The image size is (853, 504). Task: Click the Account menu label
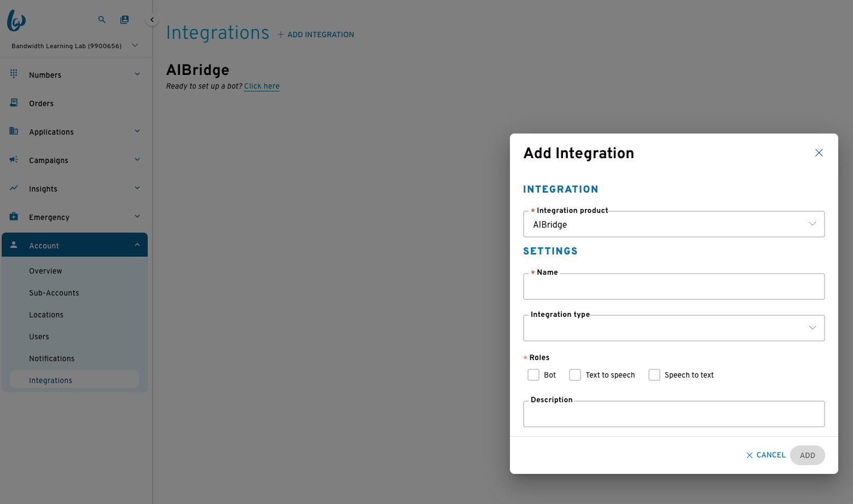tap(44, 246)
